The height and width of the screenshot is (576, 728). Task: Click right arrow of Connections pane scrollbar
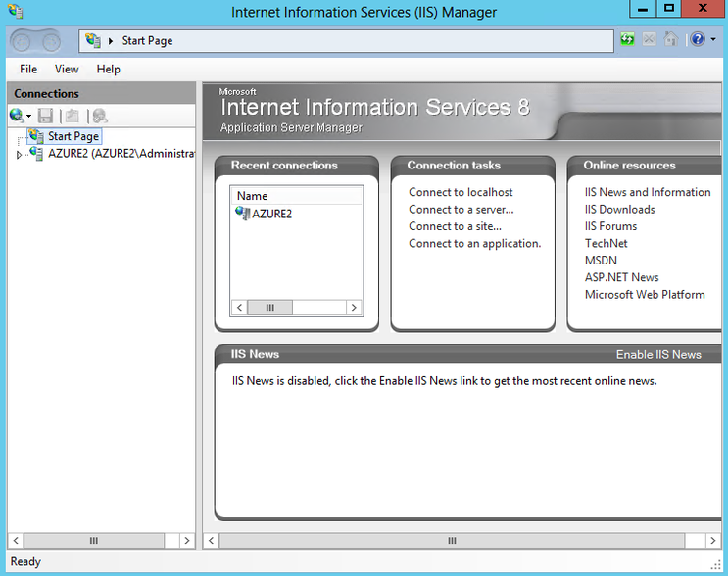186,541
